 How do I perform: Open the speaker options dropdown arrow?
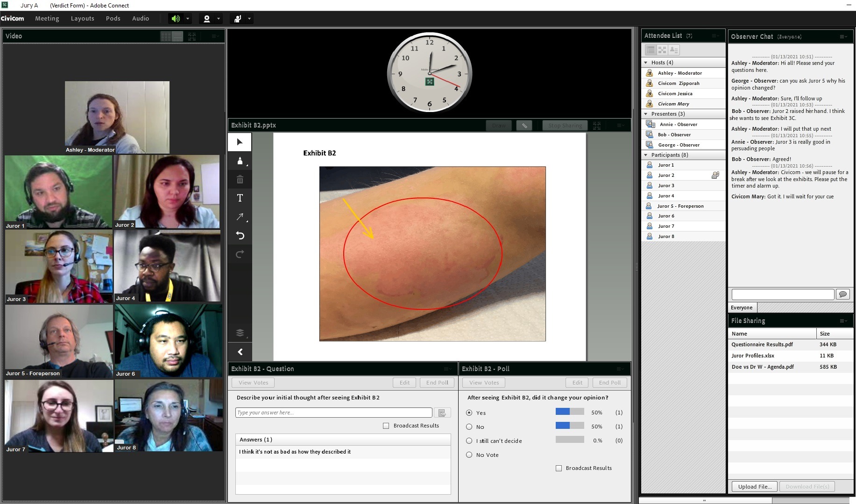coord(188,19)
